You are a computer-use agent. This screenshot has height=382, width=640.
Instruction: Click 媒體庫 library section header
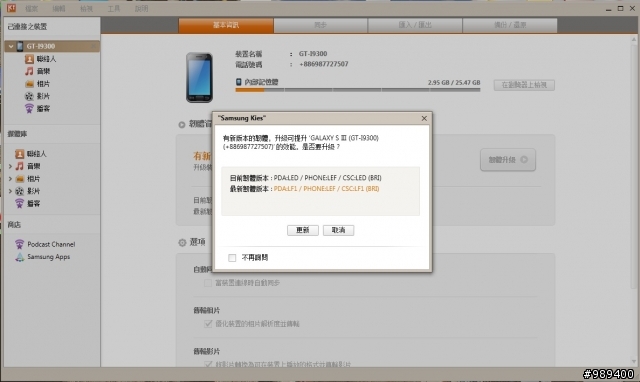coord(18,134)
